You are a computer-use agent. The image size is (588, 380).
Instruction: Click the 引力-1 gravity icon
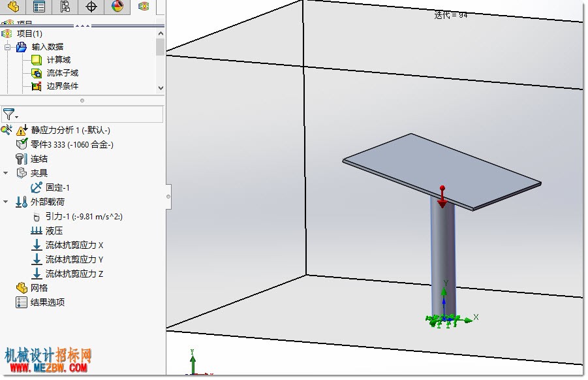click(37, 217)
